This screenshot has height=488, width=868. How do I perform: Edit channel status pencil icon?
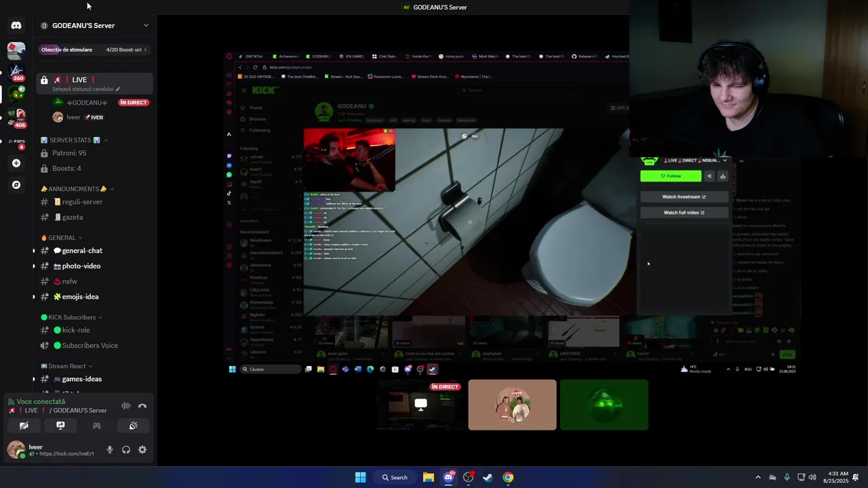117,89
